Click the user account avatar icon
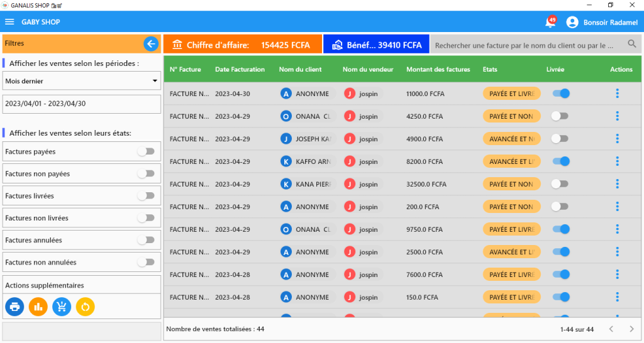This screenshot has height=343, width=644. (572, 22)
